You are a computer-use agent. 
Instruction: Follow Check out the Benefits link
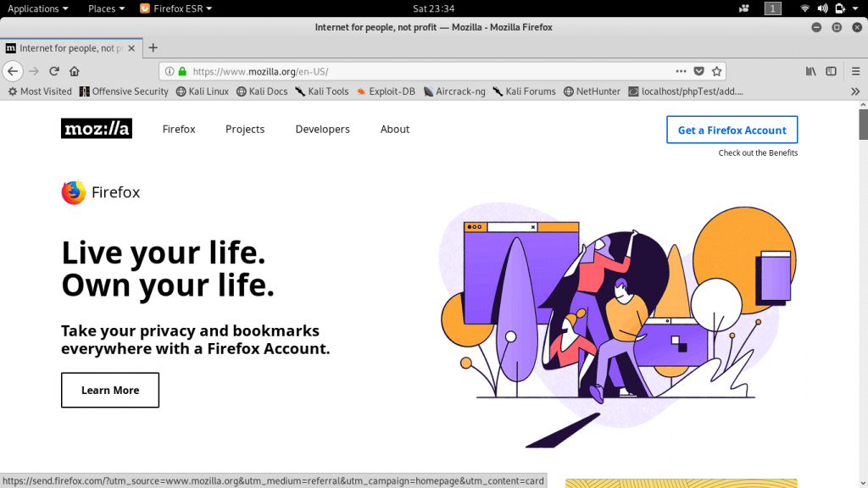[758, 152]
